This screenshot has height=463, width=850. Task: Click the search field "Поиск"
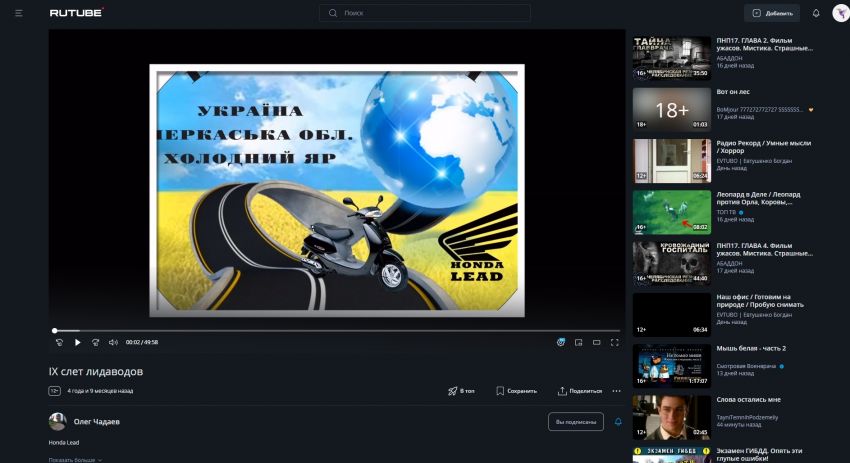424,13
